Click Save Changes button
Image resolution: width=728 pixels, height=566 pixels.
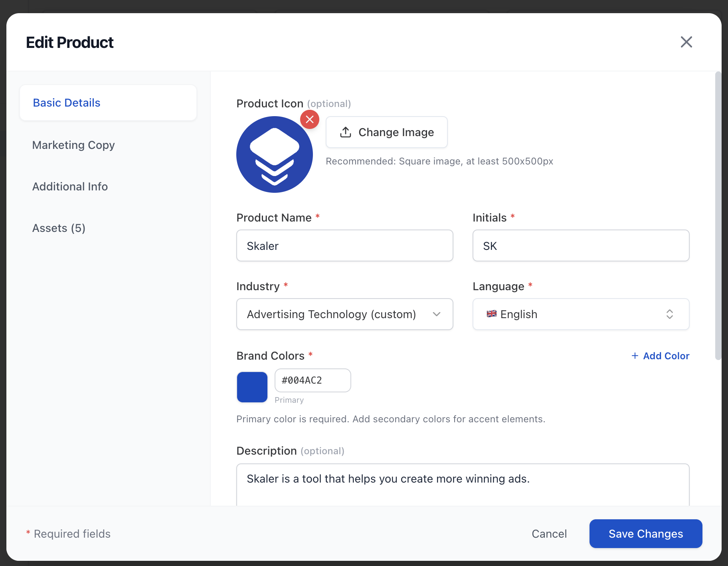[646, 534]
